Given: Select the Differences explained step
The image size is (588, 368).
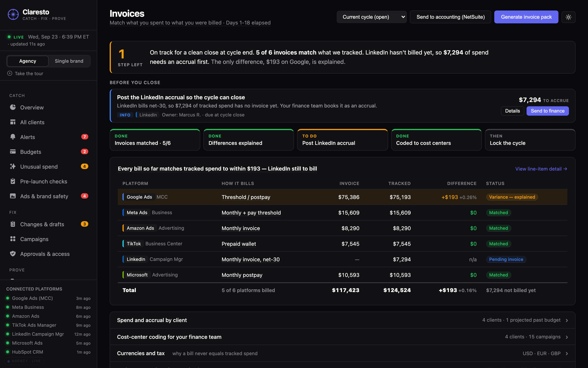Looking at the screenshot, I should pyautogui.click(x=248, y=140).
